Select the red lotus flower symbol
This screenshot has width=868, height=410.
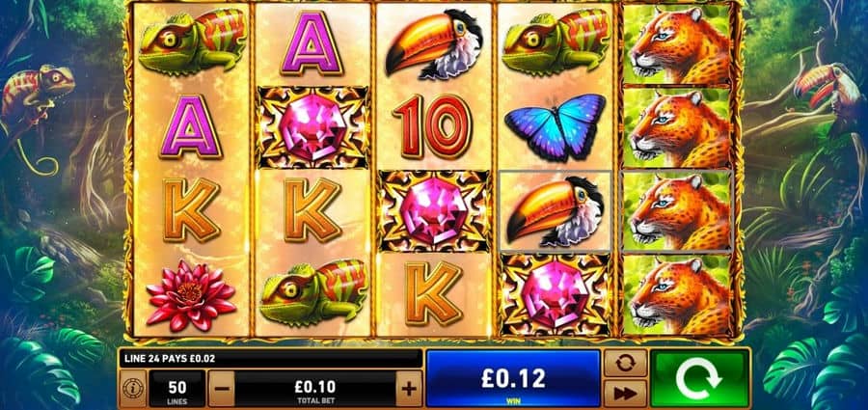coord(190,294)
